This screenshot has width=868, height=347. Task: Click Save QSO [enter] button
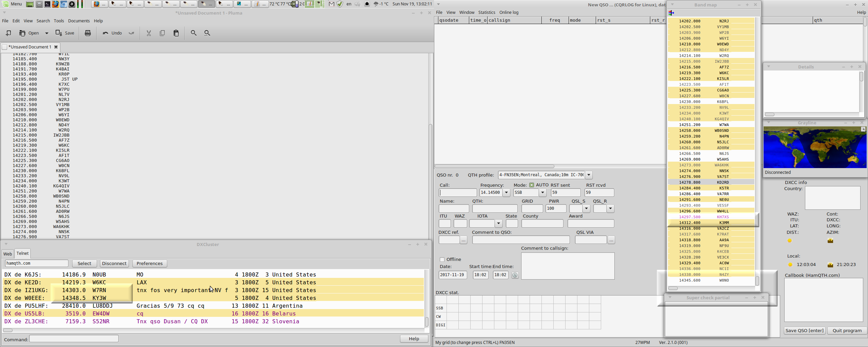tap(804, 330)
